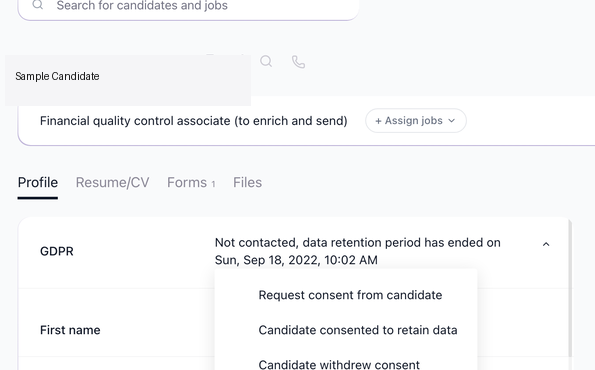
Task: Click the phone call icon
Action: [298, 62]
